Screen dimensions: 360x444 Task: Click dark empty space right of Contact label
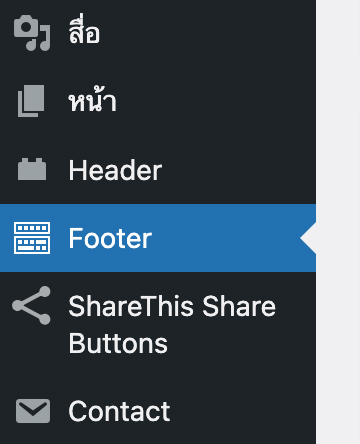pyautogui.click(x=243, y=411)
